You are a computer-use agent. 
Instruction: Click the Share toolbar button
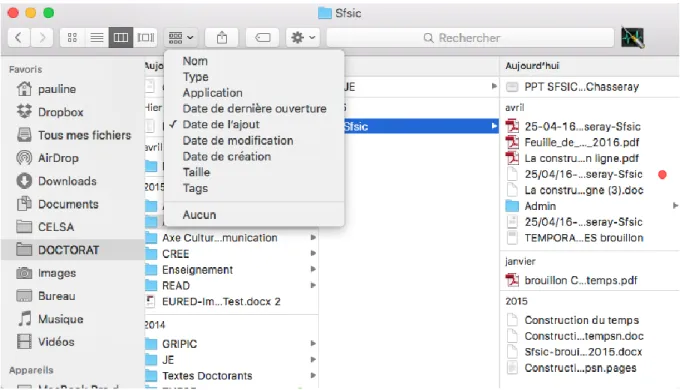[x=222, y=38]
